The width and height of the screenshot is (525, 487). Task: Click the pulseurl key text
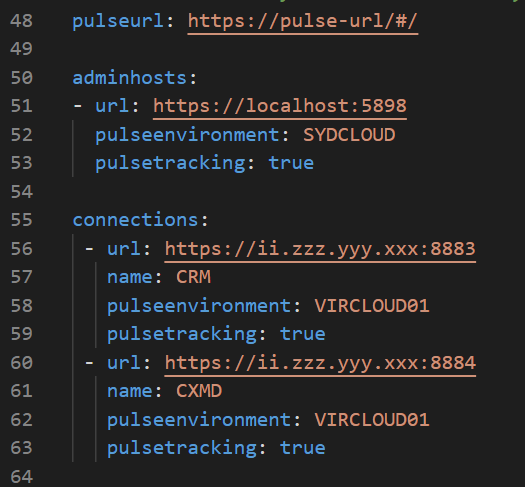[x=118, y=22]
